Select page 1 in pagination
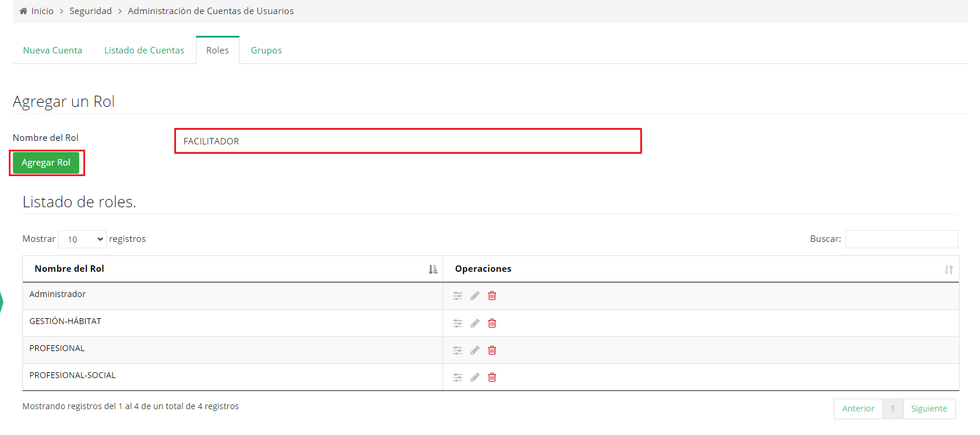 click(893, 409)
